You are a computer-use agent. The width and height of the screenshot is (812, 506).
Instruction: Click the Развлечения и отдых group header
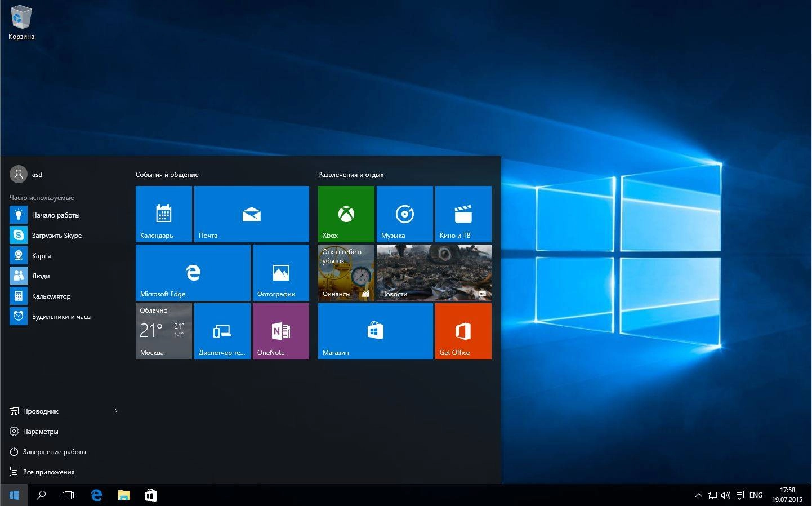click(351, 175)
